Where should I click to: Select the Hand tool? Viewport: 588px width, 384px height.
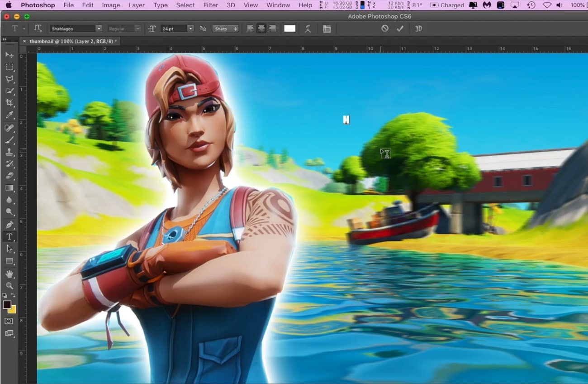tap(9, 274)
